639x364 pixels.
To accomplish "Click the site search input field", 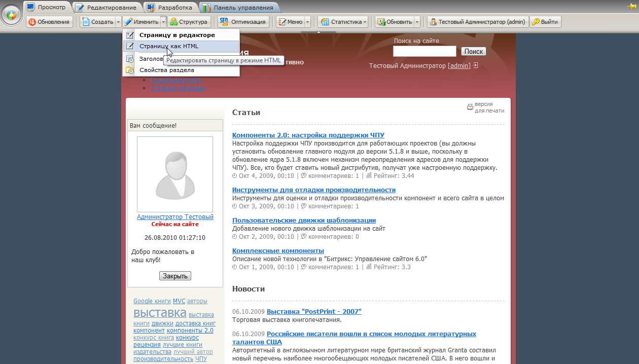I will (x=424, y=51).
